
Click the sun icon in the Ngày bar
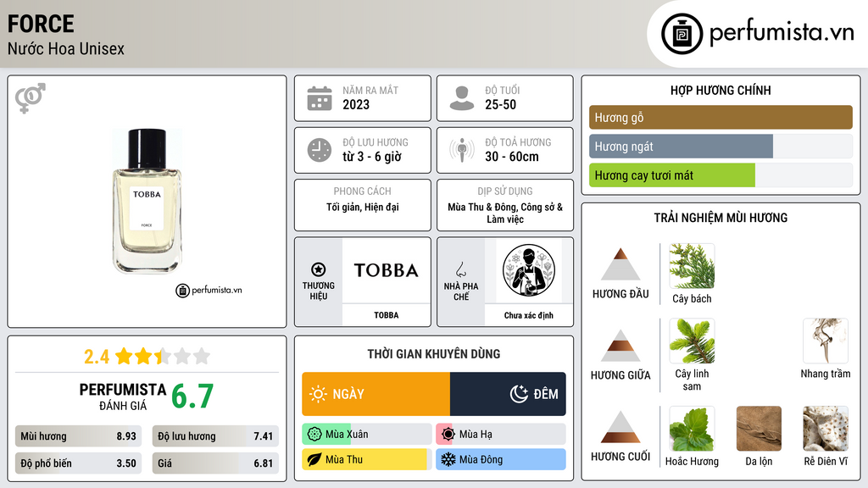click(318, 394)
